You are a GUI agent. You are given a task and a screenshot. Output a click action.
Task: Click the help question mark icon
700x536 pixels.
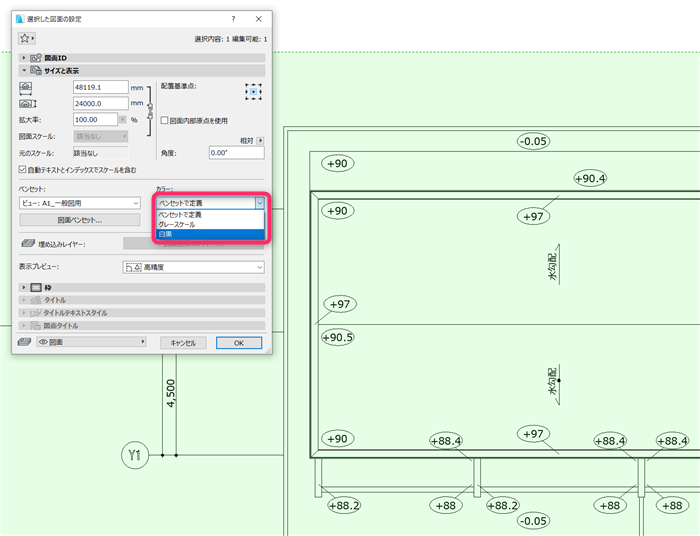click(x=233, y=19)
